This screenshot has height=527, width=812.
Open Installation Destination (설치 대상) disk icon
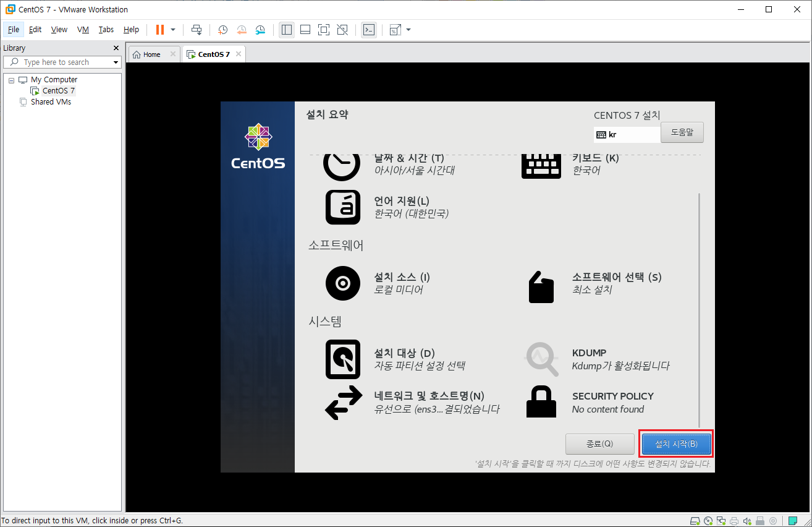pyautogui.click(x=342, y=359)
